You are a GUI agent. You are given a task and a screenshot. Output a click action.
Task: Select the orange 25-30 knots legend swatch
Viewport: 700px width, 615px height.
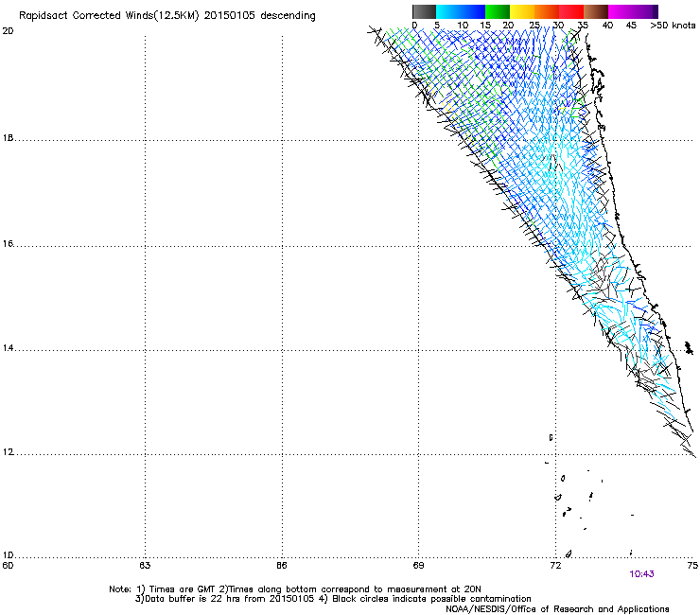[x=547, y=11]
